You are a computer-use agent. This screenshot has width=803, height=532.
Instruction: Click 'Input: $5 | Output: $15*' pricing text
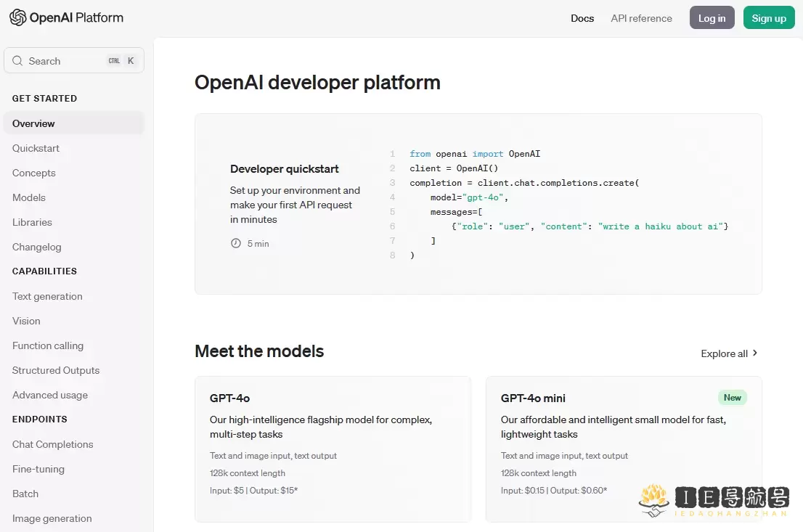(x=253, y=491)
